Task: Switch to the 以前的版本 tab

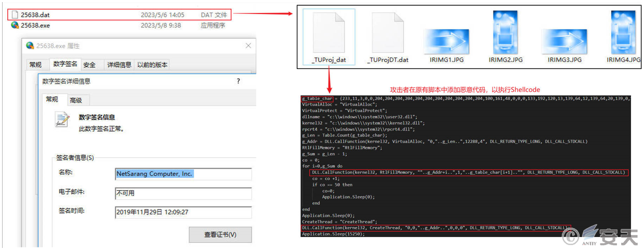Action: 152,65
